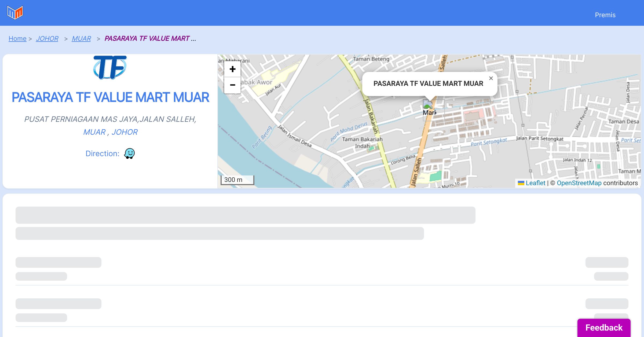Click JOHOR link in address
Viewport: 644px width, 337px height.
(125, 132)
